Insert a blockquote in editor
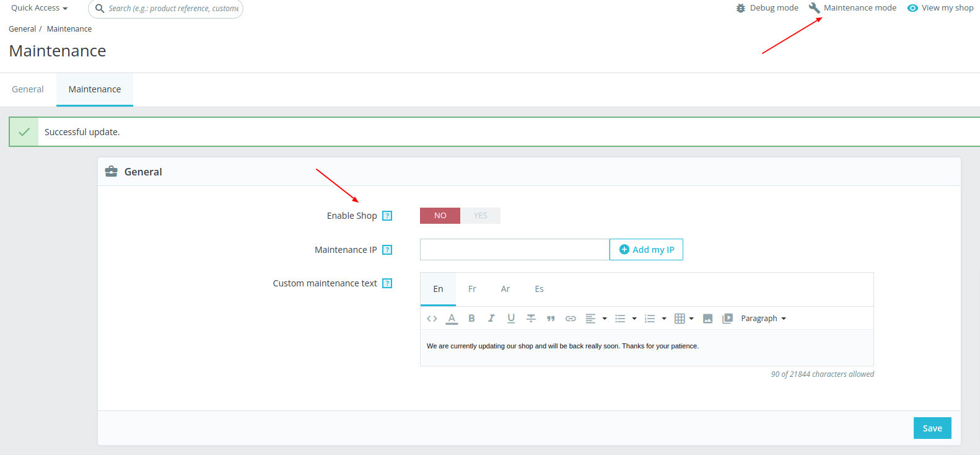 click(x=551, y=319)
